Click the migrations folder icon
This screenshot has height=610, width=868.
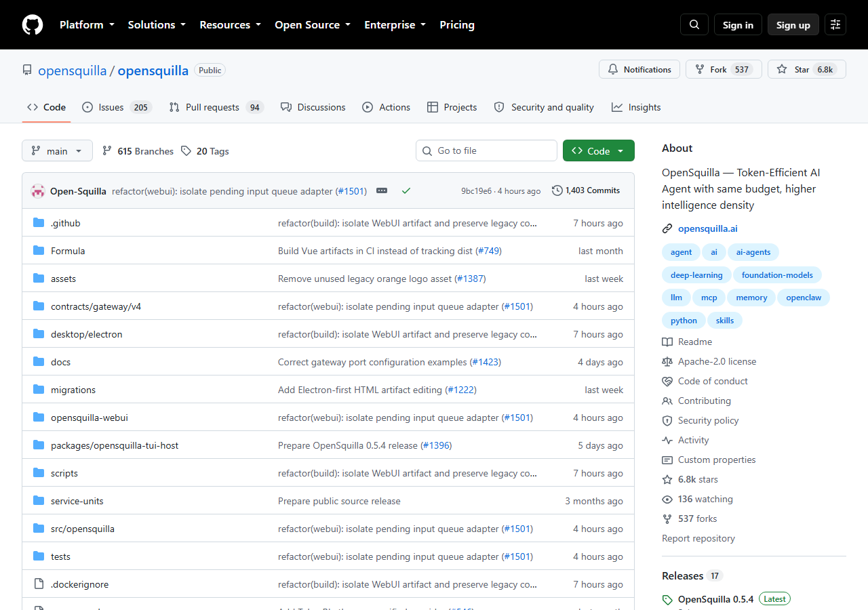39,390
